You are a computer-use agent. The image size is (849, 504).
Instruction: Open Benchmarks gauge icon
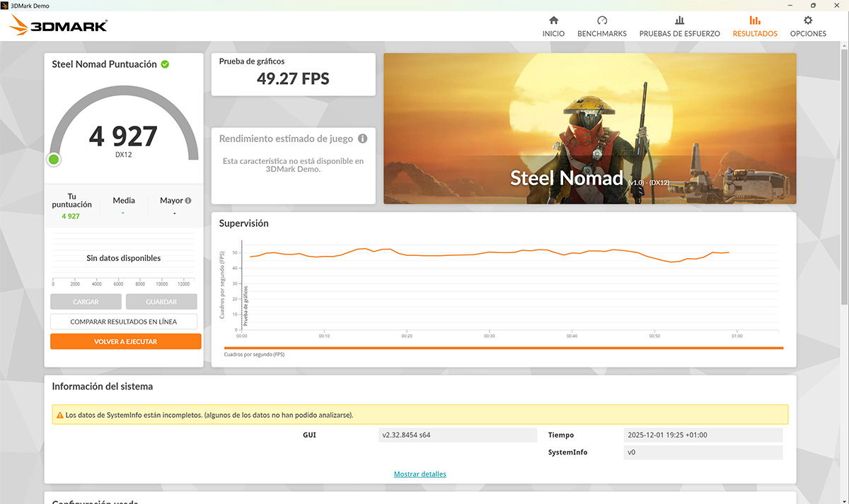pos(602,20)
